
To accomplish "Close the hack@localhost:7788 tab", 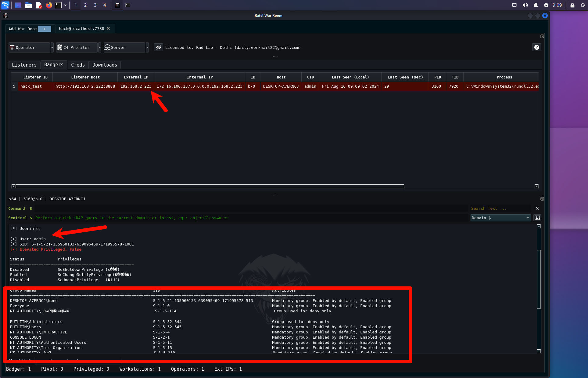I will (108, 28).
